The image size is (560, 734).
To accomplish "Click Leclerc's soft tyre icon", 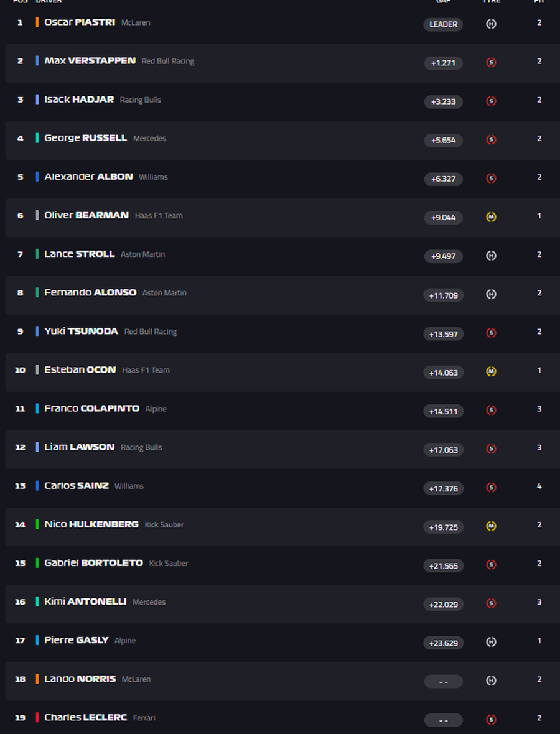I will coord(491,720).
